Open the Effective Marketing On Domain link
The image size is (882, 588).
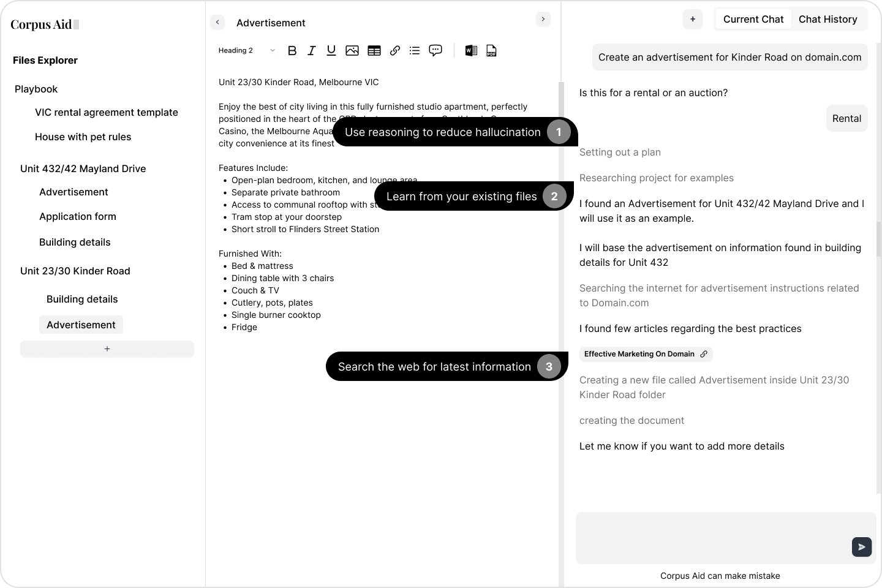click(646, 354)
